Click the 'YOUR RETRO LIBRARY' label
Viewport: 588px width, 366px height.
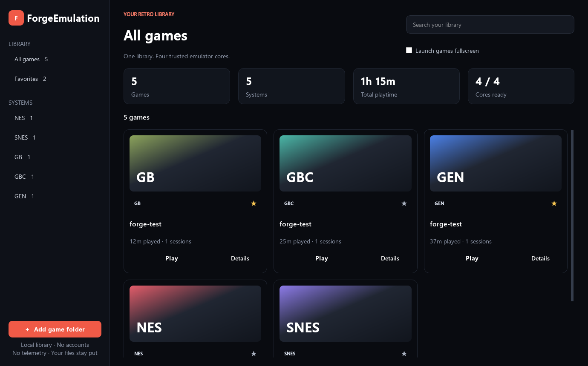(149, 14)
